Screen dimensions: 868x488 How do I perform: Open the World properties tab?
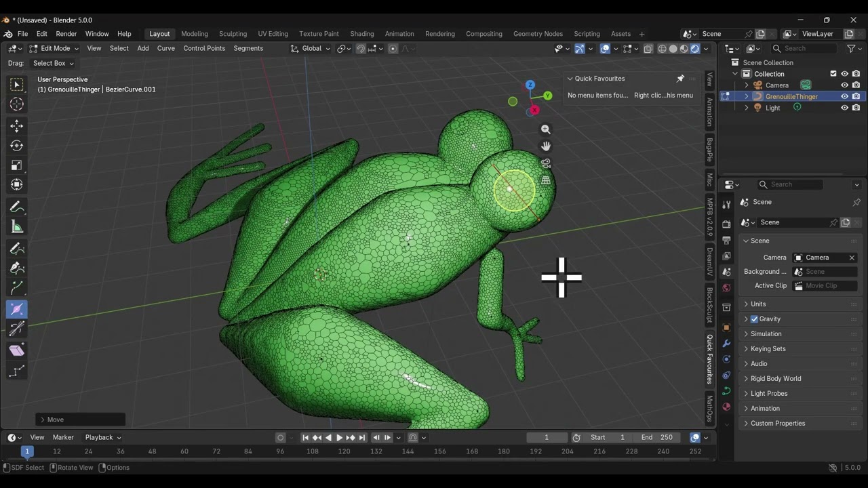pyautogui.click(x=726, y=288)
